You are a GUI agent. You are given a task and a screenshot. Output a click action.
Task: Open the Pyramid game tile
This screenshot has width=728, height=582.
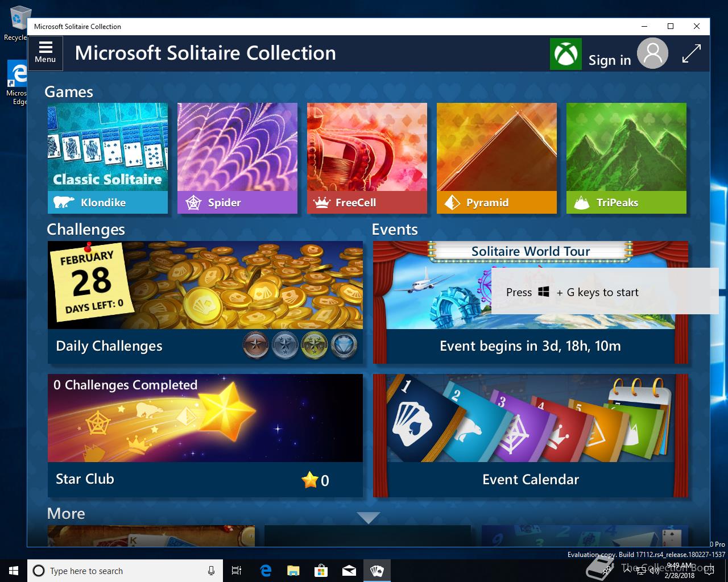coord(497,158)
